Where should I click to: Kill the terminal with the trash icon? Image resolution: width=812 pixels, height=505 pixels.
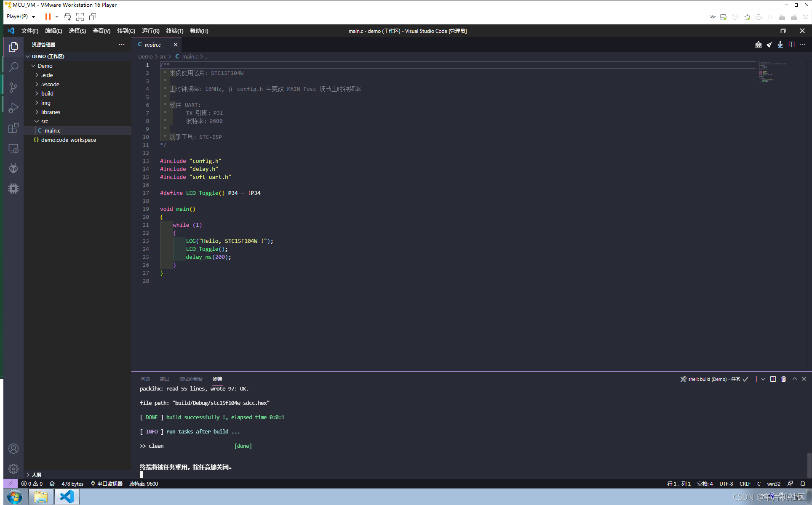(783, 379)
